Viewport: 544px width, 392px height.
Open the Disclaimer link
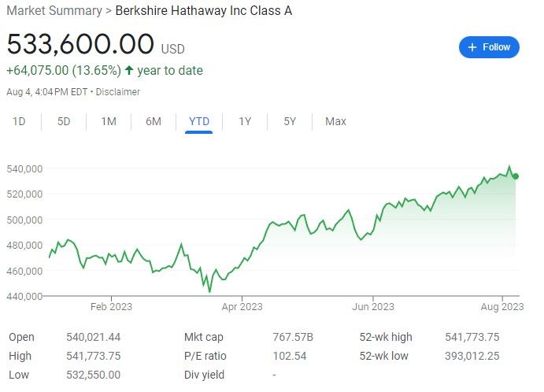pyautogui.click(x=118, y=92)
